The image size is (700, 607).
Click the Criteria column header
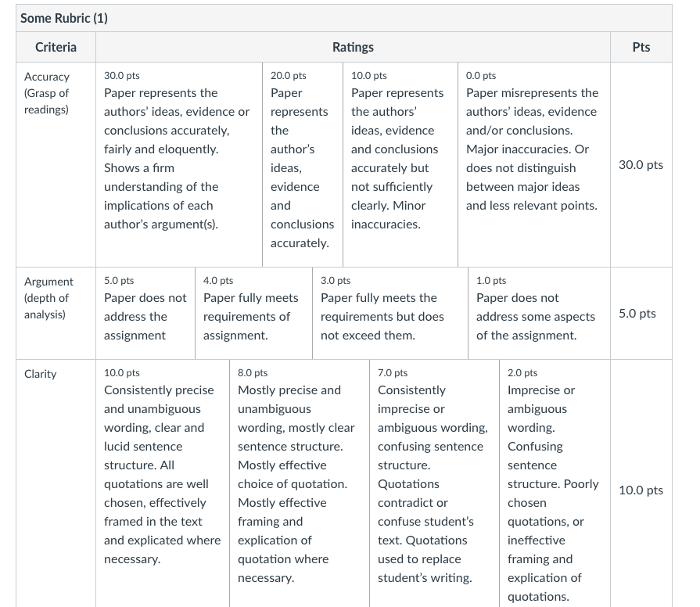coord(56,47)
